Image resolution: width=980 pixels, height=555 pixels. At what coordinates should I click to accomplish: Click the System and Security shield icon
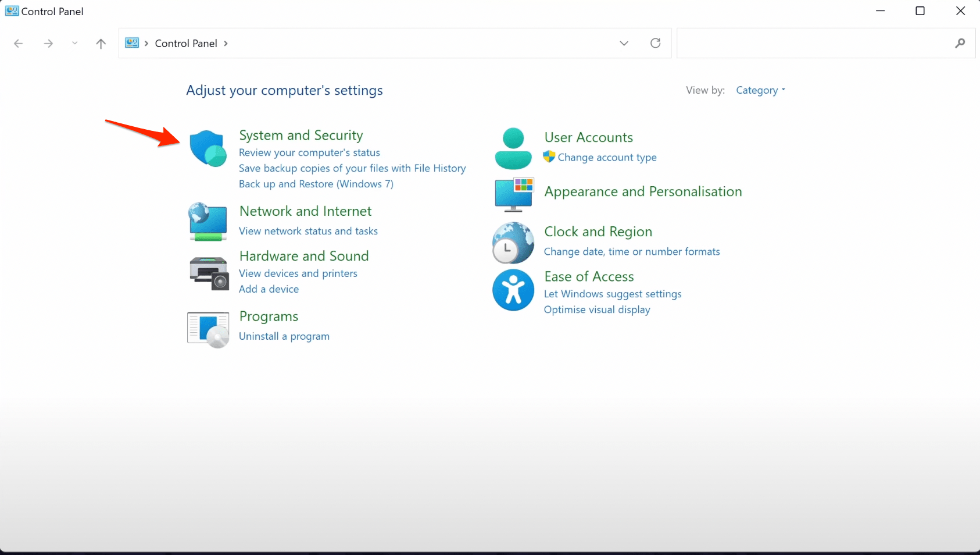208,148
